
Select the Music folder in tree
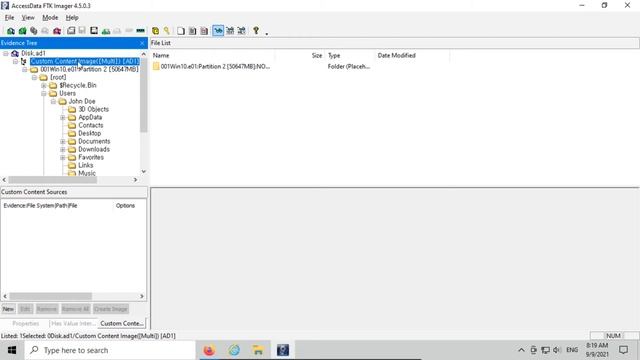pyautogui.click(x=87, y=173)
